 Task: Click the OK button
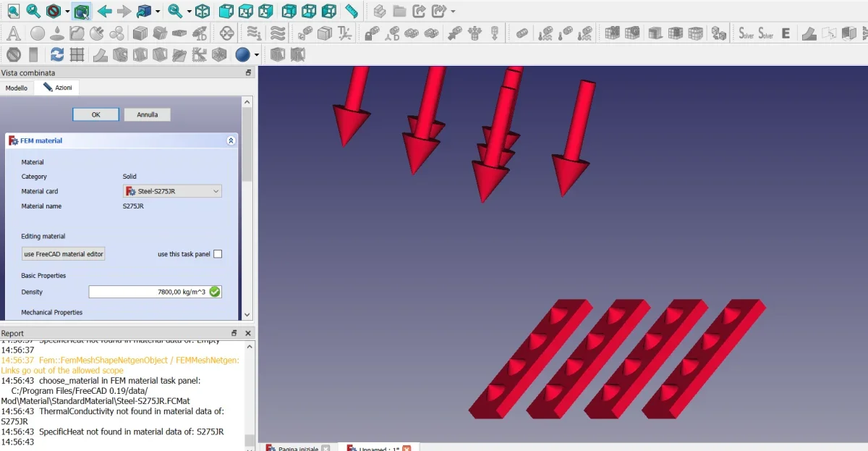coord(95,114)
